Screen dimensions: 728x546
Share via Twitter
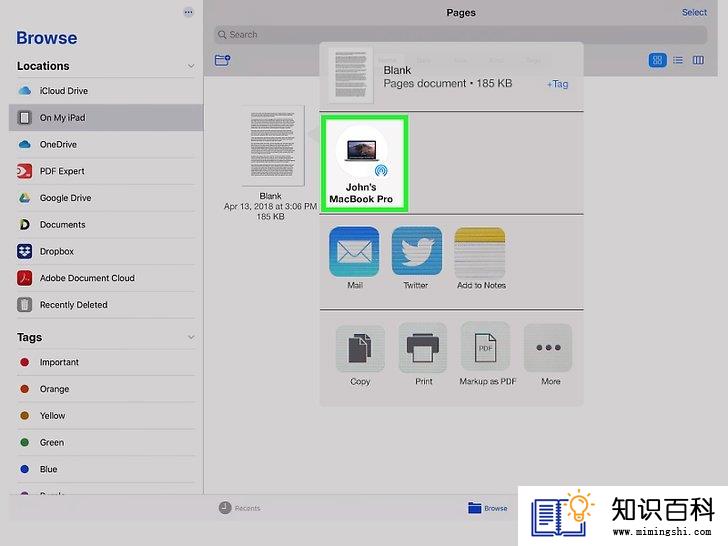(x=416, y=251)
